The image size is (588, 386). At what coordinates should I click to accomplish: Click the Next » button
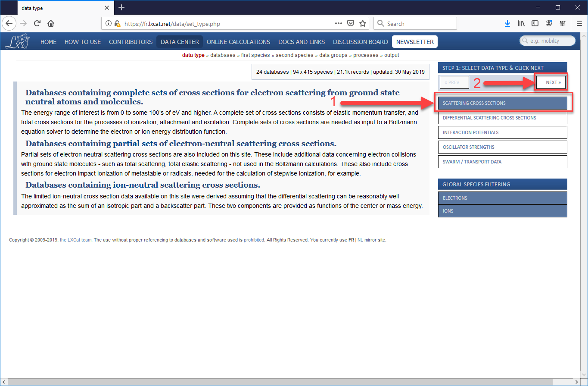pyautogui.click(x=551, y=82)
